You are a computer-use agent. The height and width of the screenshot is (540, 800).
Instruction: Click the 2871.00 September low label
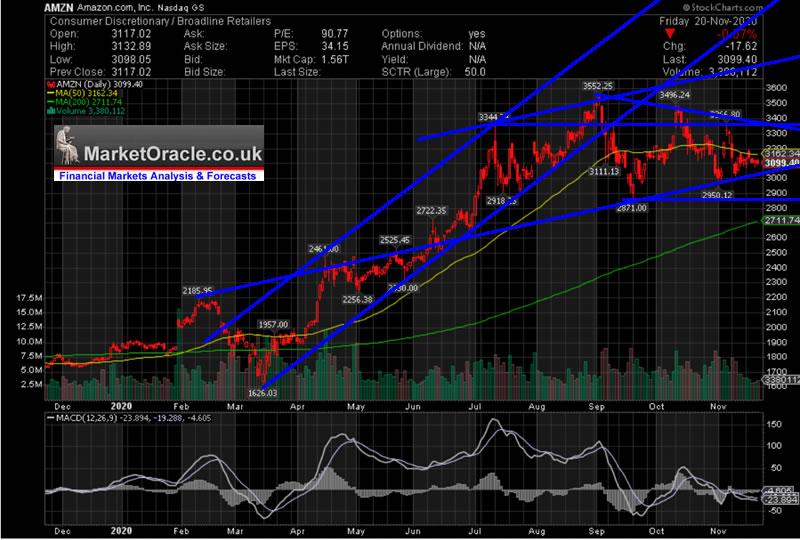[631, 207]
